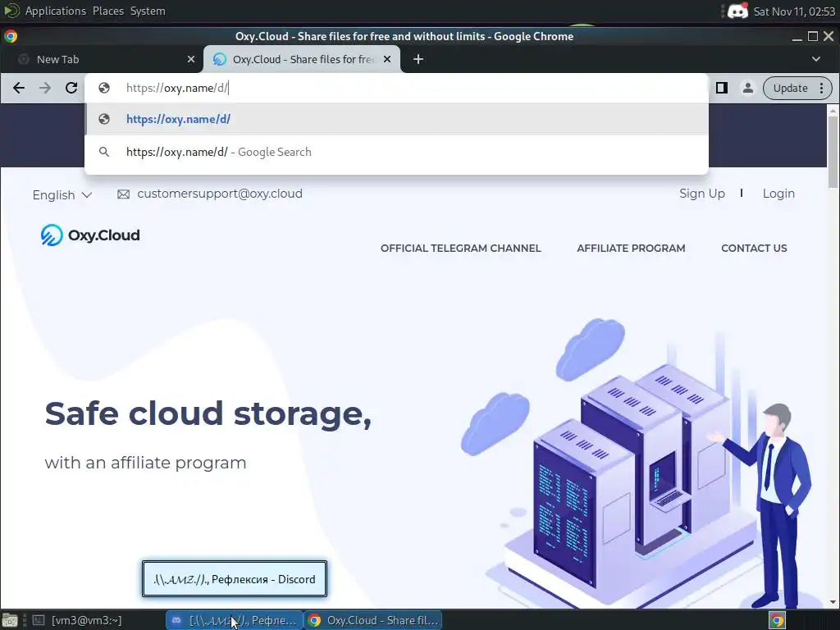
Task: Click the Chrome icon in bottom-right panel
Action: [x=778, y=620]
